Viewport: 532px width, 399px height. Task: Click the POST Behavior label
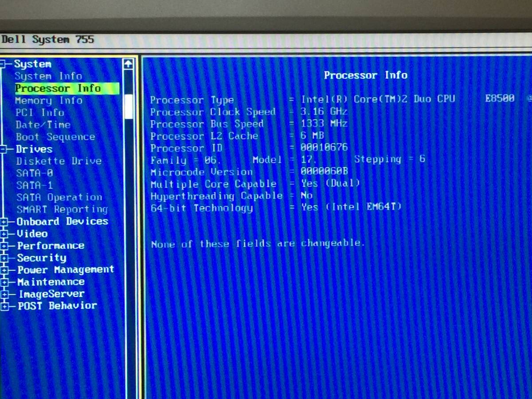click(x=57, y=306)
